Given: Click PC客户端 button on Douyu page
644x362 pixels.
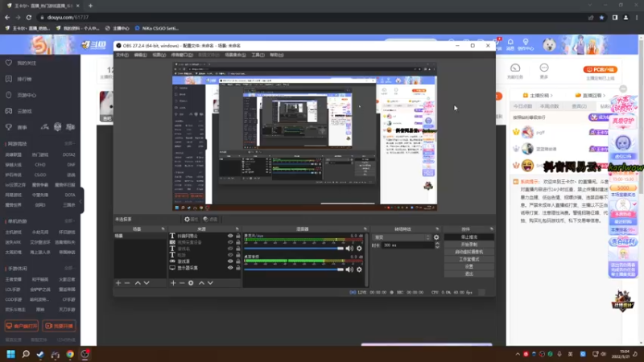Looking at the screenshot, I should point(600,69).
